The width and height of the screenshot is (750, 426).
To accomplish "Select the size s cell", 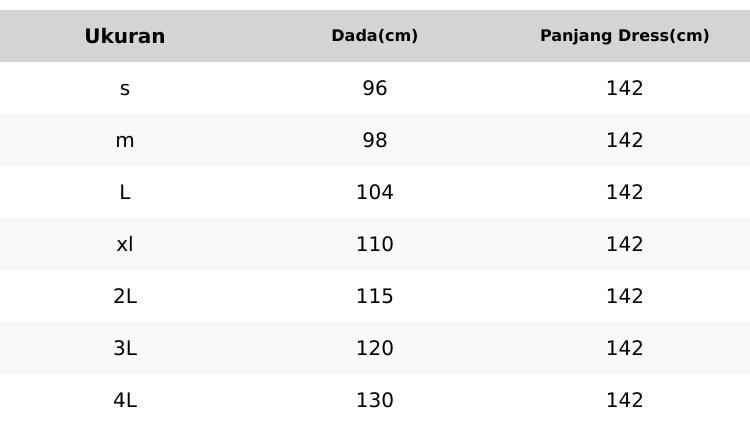I will pyautogui.click(x=125, y=88).
